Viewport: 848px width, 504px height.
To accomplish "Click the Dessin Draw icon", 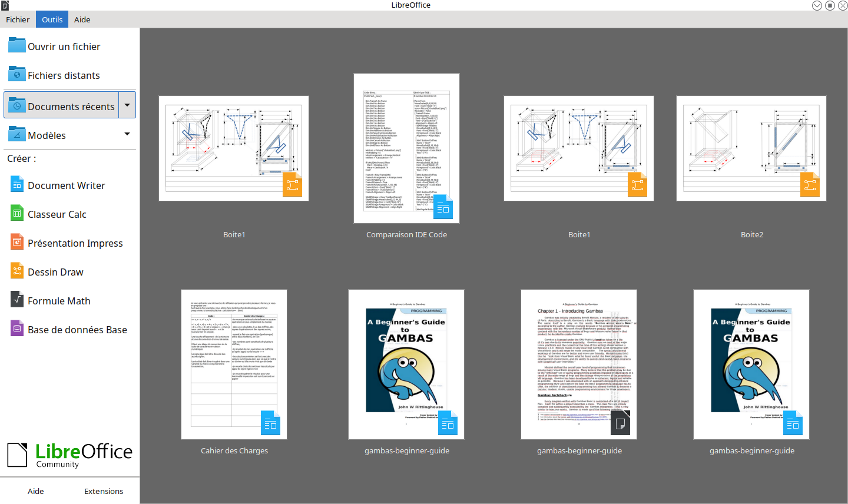I will click(17, 271).
